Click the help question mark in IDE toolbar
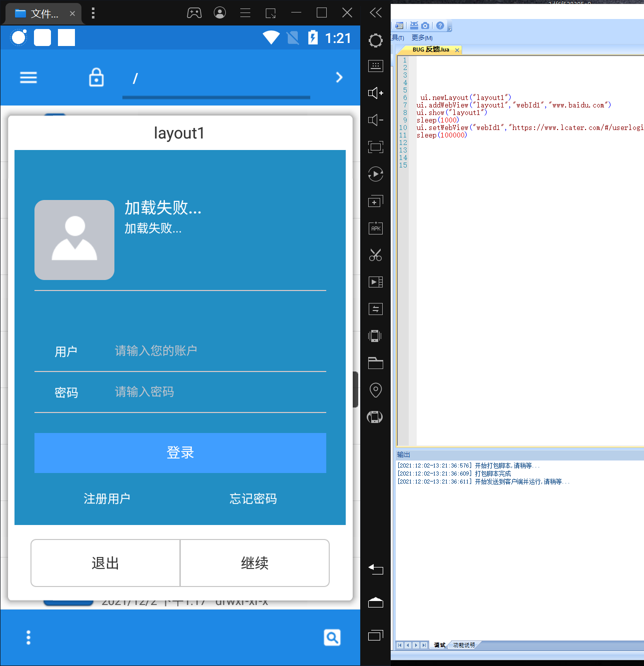This screenshot has height=666, width=644. 440,25
